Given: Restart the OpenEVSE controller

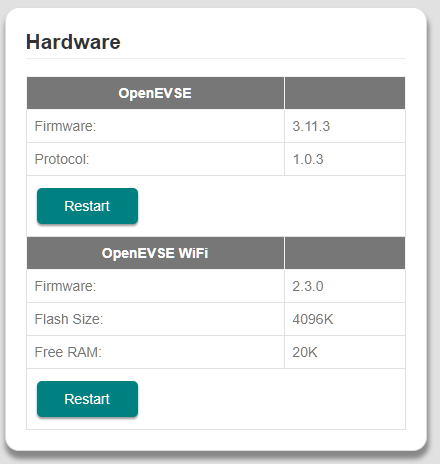Looking at the screenshot, I should pos(87,206).
